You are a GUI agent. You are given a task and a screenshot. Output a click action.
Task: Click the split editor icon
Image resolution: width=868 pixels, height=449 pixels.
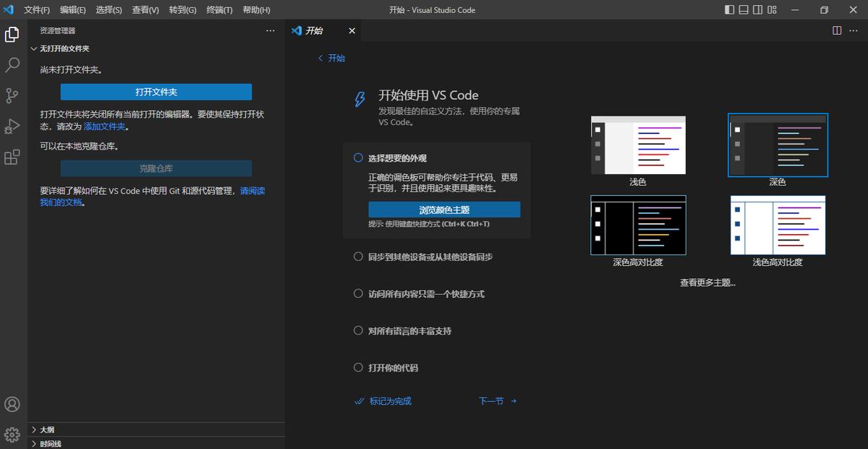point(837,30)
